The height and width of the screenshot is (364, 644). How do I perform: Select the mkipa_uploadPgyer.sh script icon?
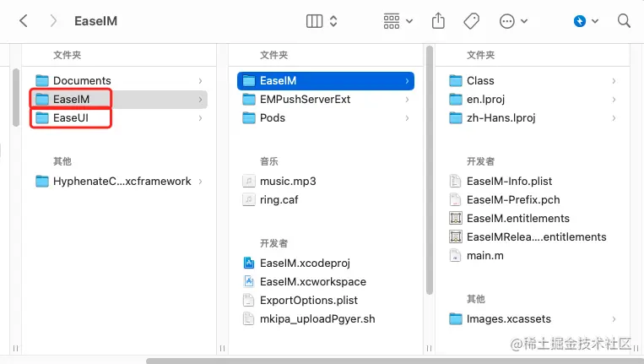coord(249,318)
